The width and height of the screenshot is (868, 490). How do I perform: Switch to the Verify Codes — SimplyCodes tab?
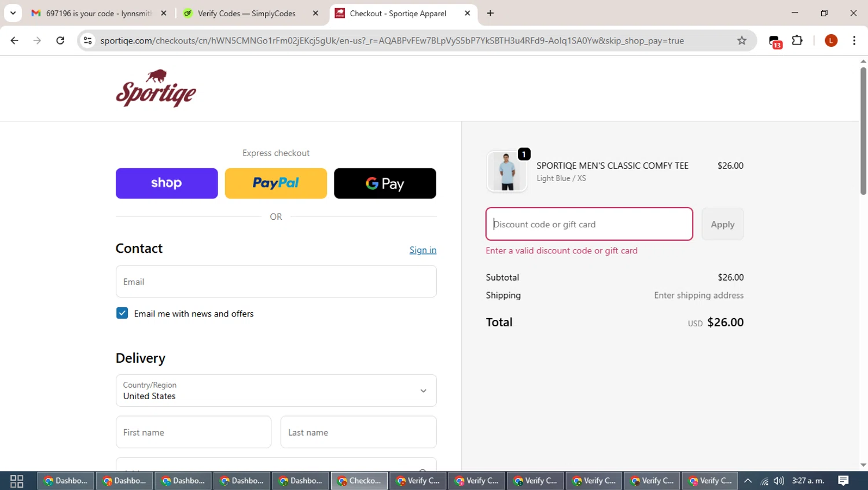(x=247, y=13)
